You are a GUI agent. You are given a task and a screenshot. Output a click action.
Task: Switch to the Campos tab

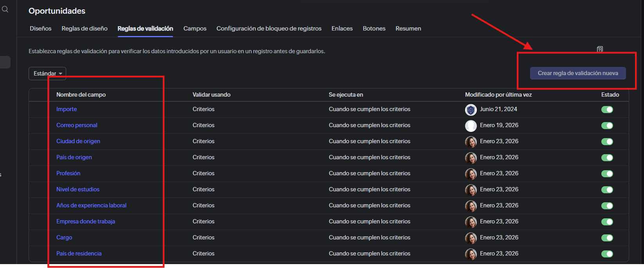click(195, 29)
